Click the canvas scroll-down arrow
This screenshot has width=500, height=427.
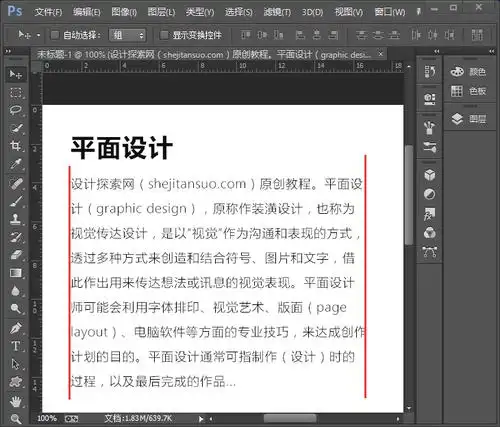(x=409, y=408)
